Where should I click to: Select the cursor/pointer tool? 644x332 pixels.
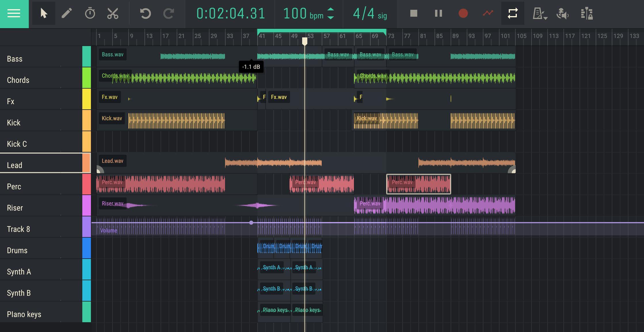coord(43,13)
